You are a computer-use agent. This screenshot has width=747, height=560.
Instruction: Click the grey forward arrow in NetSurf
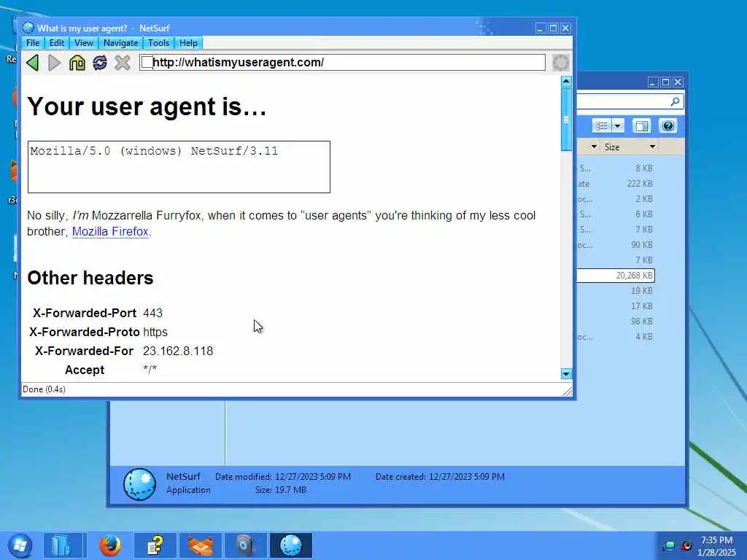[x=55, y=63]
